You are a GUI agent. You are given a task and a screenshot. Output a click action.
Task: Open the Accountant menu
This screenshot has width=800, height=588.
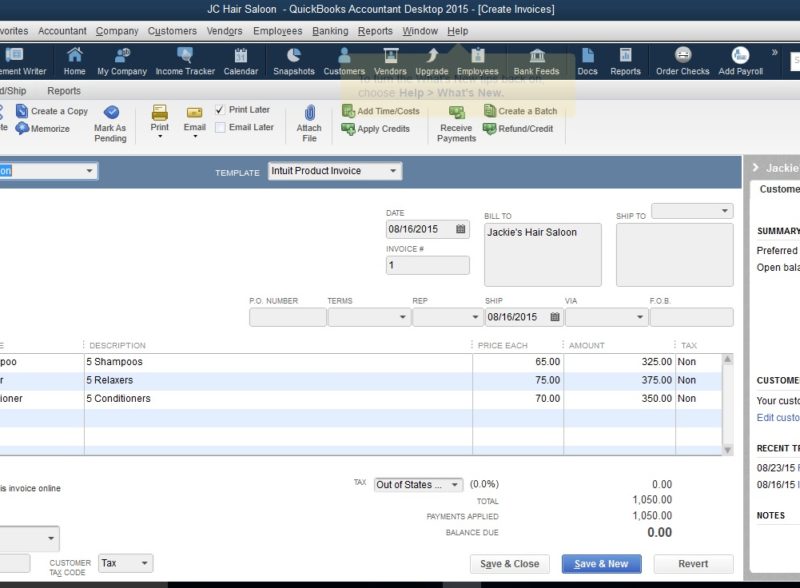click(x=62, y=31)
